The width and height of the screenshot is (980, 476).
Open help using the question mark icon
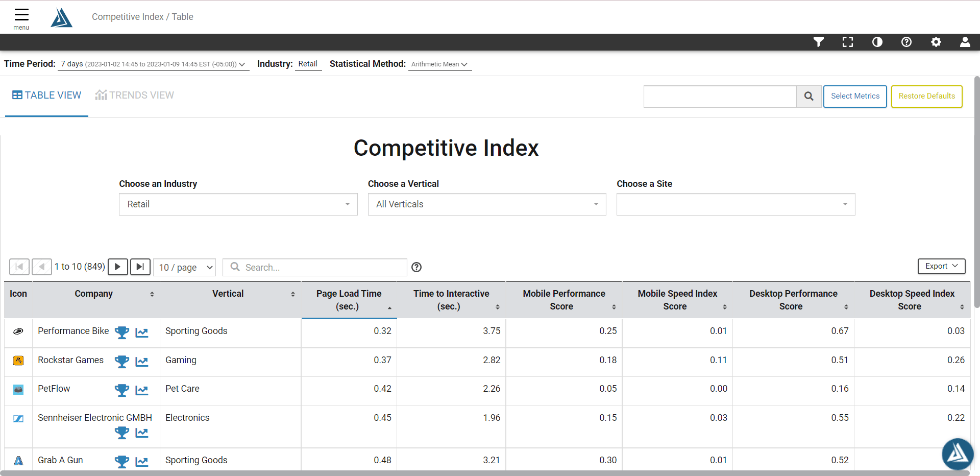[x=906, y=42]
